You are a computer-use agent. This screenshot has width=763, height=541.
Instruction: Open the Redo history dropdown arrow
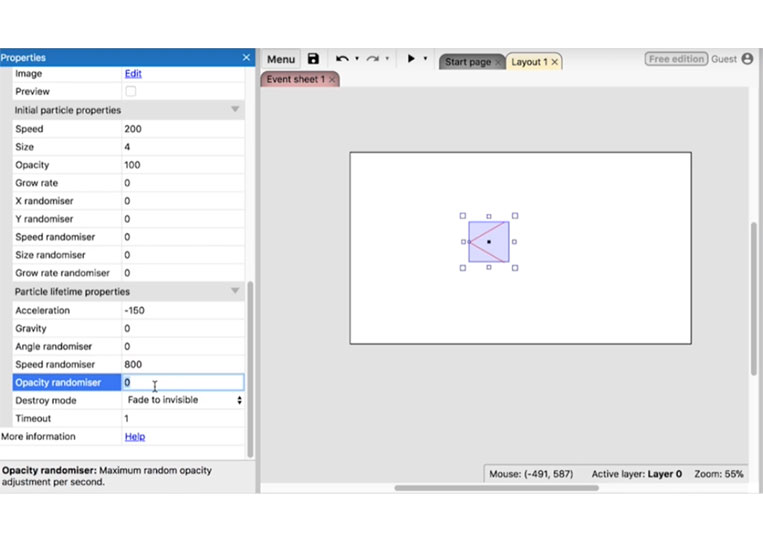(387, 59)
